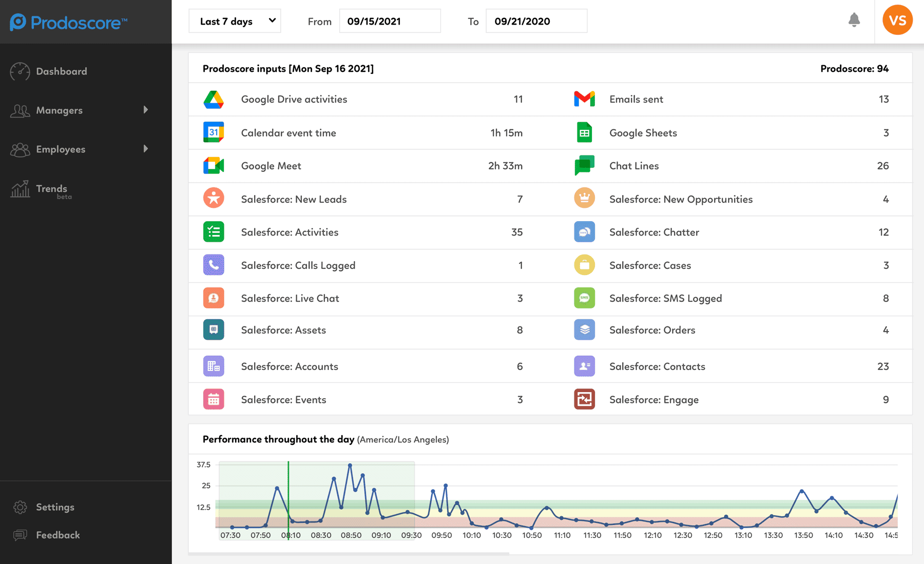The height and width of the screenshot is (564, 924).
Task: Click the chart peak point near 08:50
Action: pos(350,465)
